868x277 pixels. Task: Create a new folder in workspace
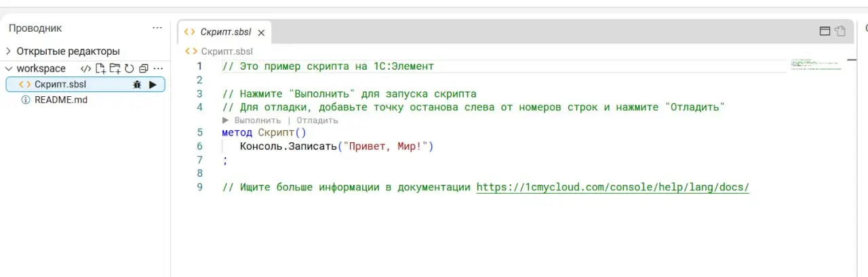point(115,68)
